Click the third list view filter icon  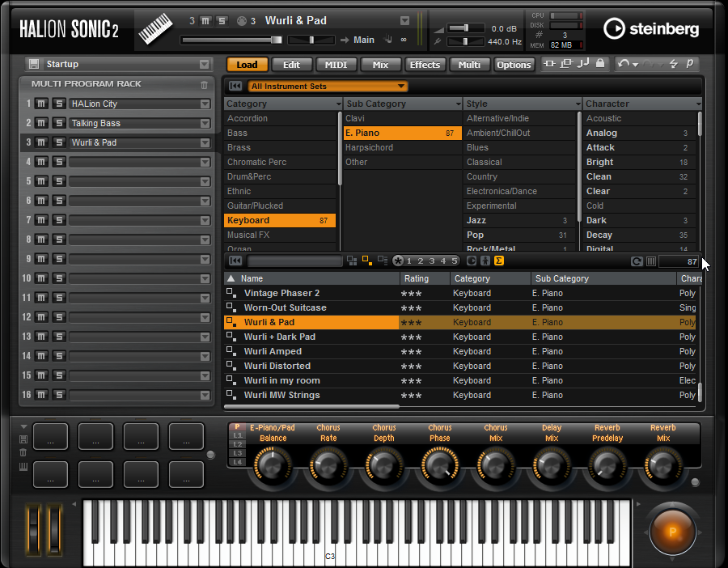tap(383, 261)
